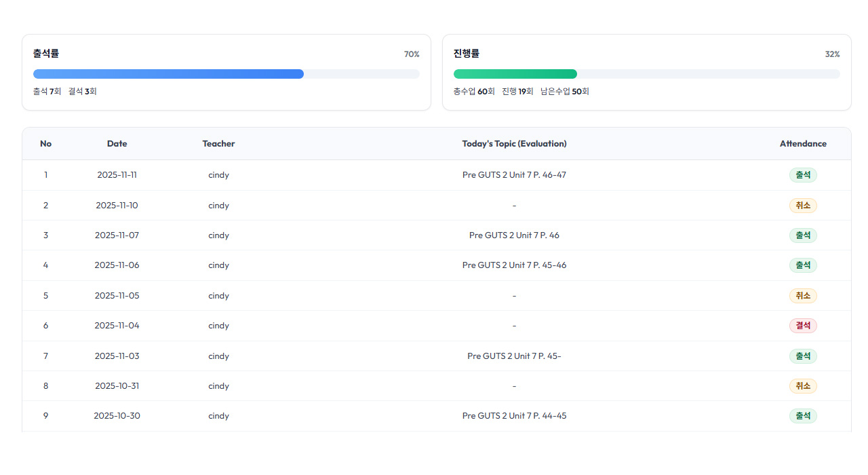Viewport: 868px width, 475px height.
Task: Click the 출석률 card title
Action: (46, 54)
